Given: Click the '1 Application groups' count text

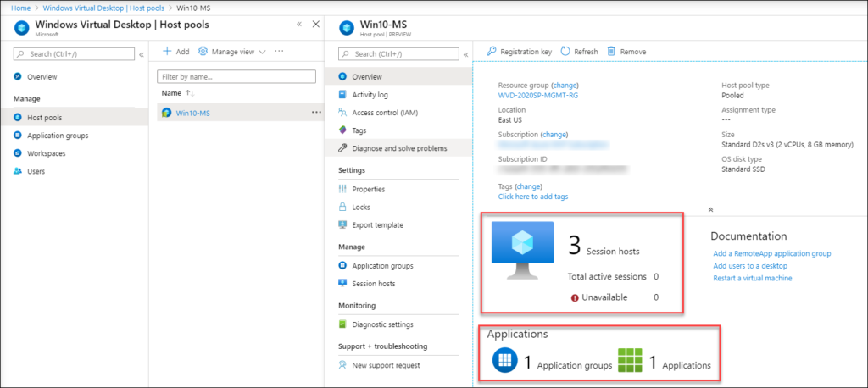Looking at the screenshot, I should point(567,363).
